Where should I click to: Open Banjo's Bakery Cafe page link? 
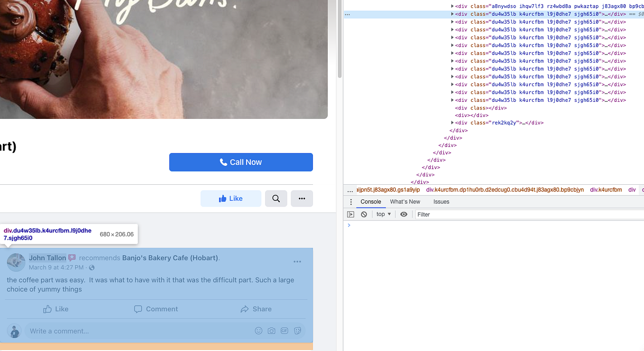coord(170,258)
